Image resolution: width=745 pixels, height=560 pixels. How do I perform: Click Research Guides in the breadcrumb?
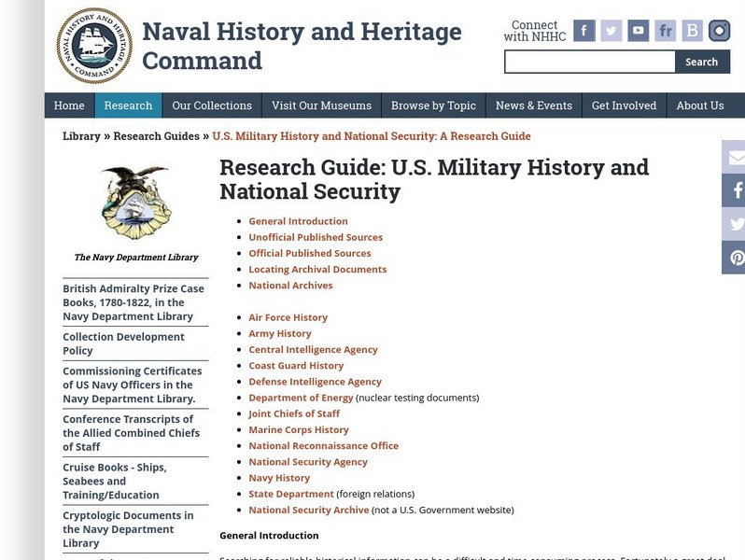[156, 136]
